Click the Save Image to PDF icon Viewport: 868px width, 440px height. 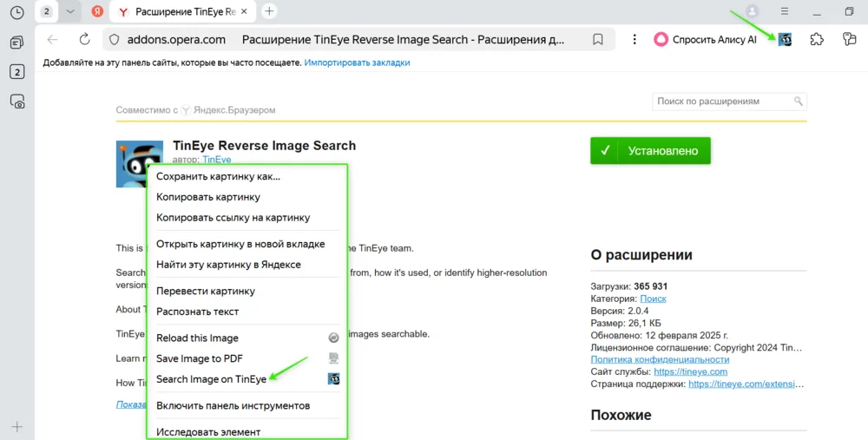pyautogui.click(x=333, y=358)
